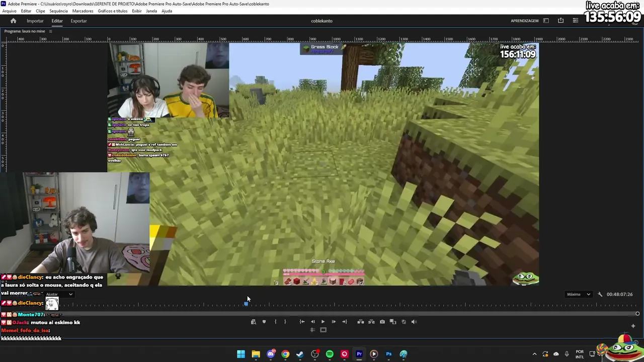
Task: Click the microphone tray icon
Action: 567,354
